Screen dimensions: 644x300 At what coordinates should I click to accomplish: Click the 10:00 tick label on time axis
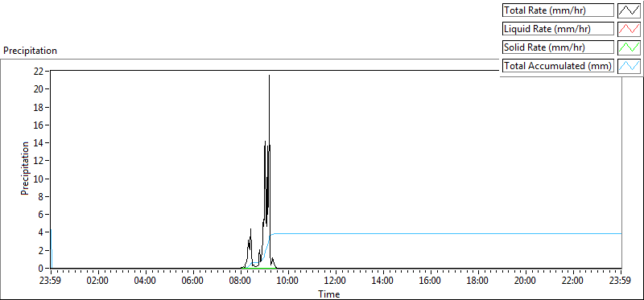[288, 282]
